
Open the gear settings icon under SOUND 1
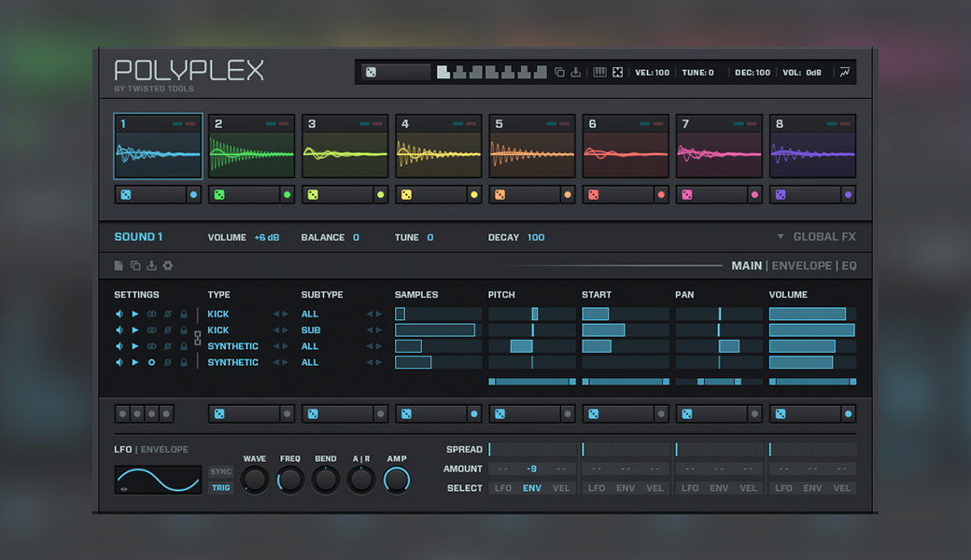click(168, 265)
